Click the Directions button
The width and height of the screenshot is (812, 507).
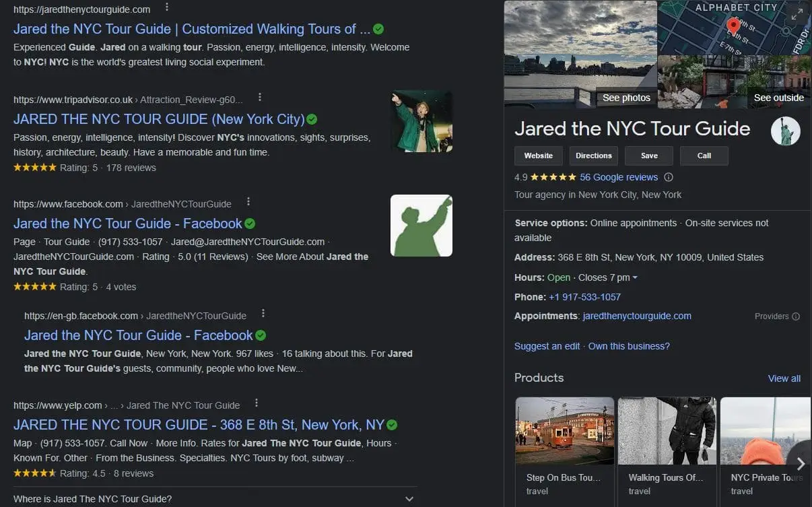[x=594, y=156]
